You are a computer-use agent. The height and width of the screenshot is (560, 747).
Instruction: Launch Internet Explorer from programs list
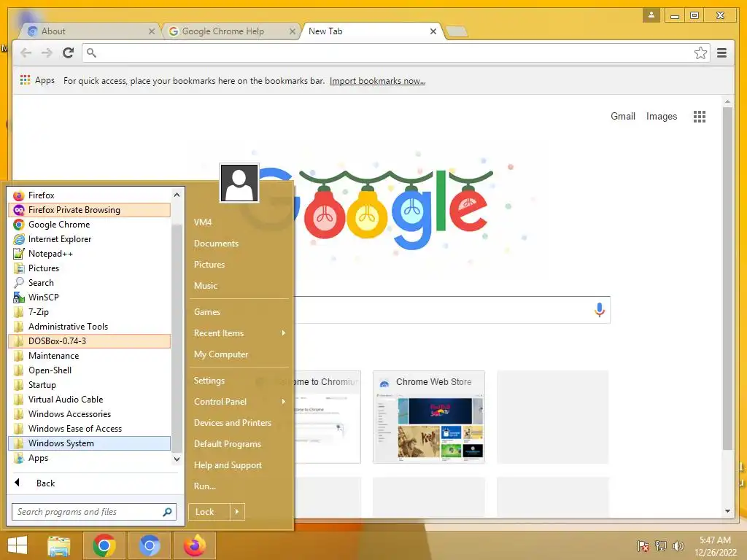click(x=89, y=239)
